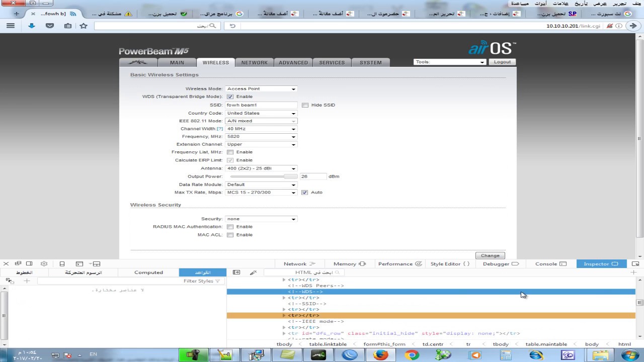The height and width of the screenshot is (362, 644).
Task: Switch to the SYSTEM tab
Action: (x=370, y=62)
